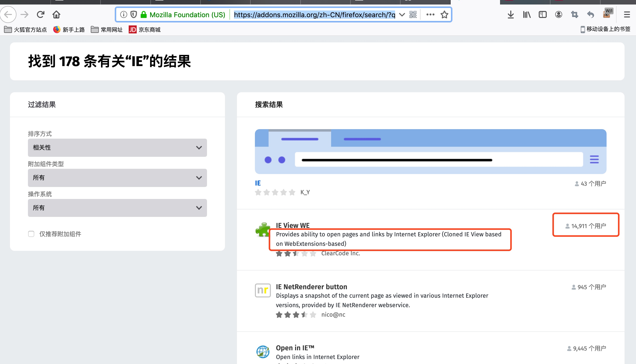Click the Mozilla Foundation (US) identity label
This screenshot has width=636, height=364.
187,14
